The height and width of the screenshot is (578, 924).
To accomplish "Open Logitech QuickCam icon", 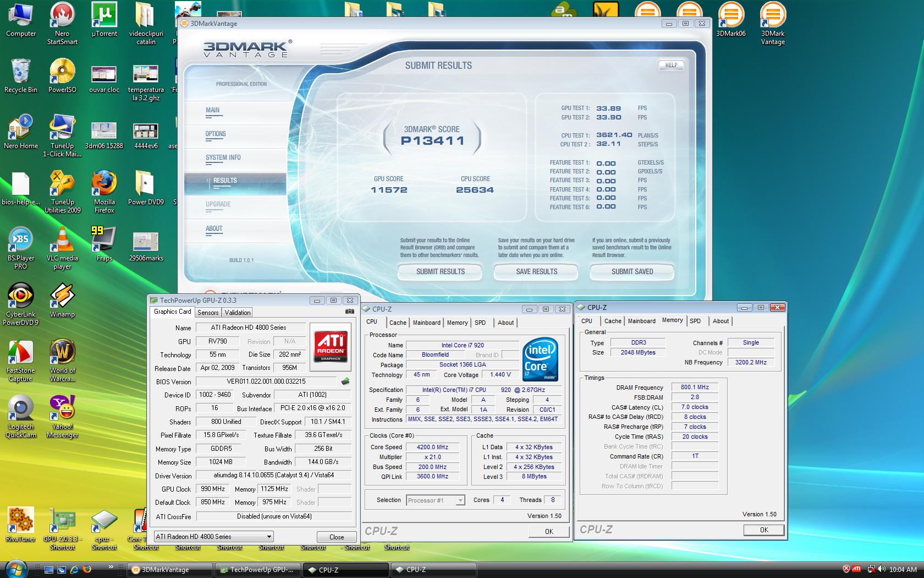I will 20,417.
